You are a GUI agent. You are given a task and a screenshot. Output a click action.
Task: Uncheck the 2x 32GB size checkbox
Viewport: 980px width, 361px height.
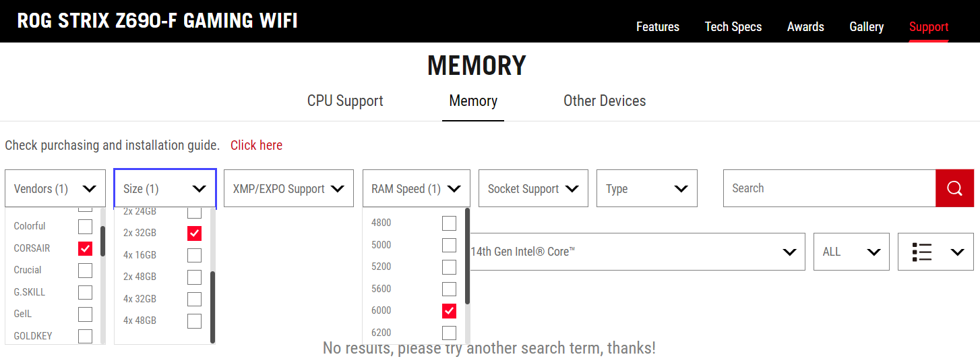click(194, 233)
